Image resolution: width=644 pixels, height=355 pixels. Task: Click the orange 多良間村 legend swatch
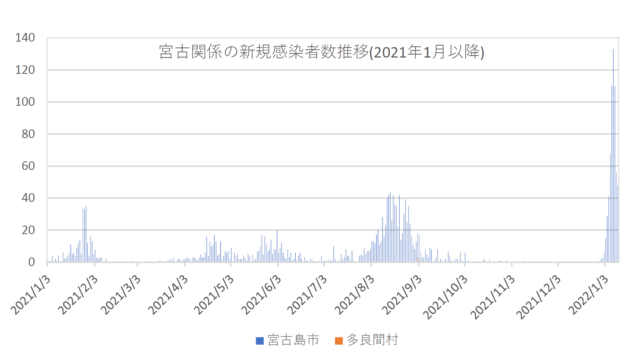pos(339,341)
